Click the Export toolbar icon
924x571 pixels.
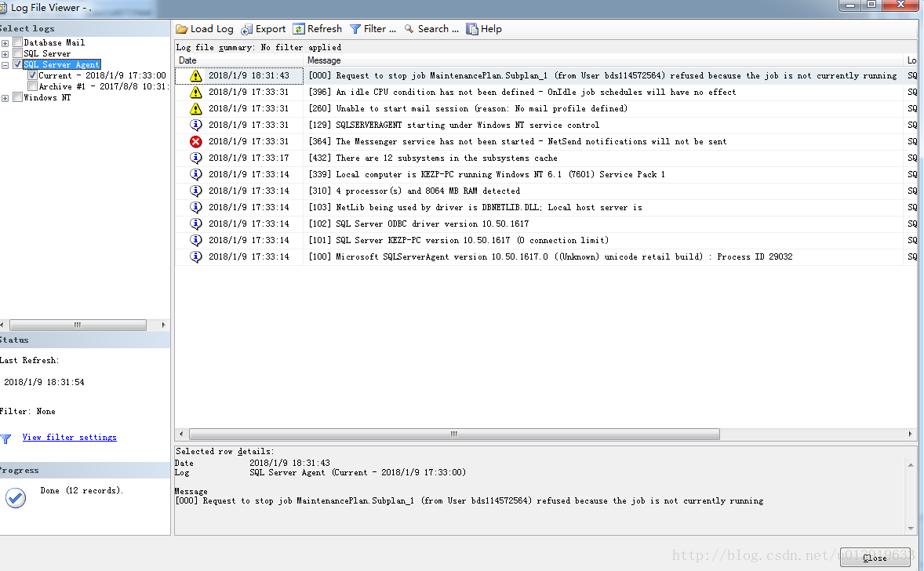point(247,29)
